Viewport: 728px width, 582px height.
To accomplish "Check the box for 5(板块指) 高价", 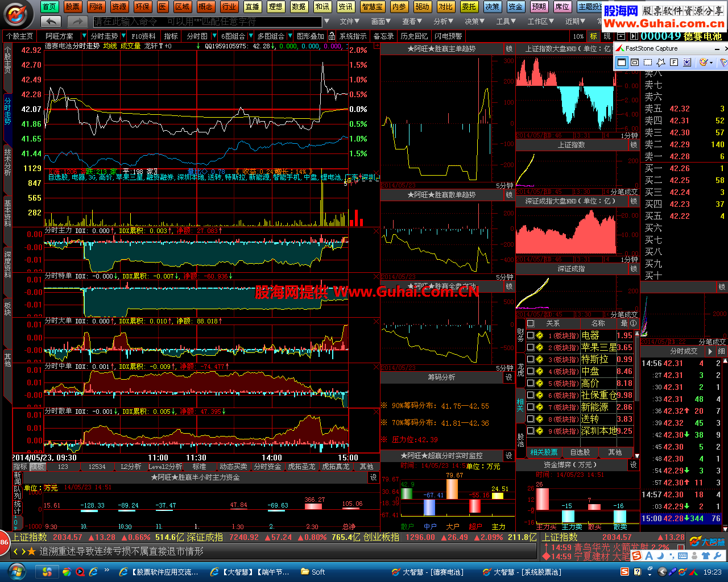I will pos(530,383).
